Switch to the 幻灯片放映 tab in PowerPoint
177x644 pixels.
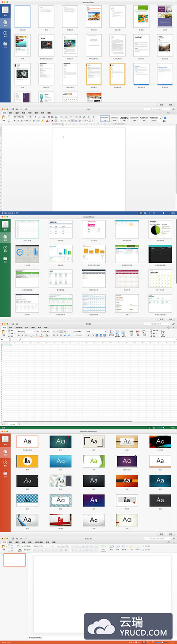(39, 542)
